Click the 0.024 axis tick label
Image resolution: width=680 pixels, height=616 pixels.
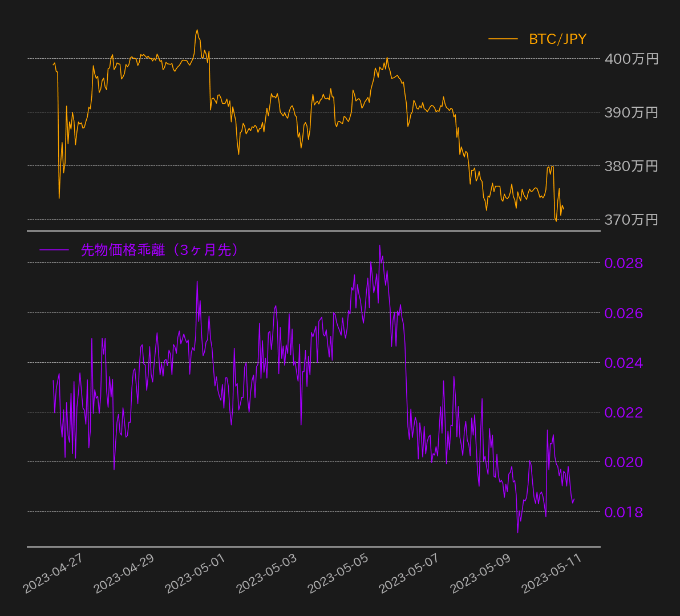(624, 363)
